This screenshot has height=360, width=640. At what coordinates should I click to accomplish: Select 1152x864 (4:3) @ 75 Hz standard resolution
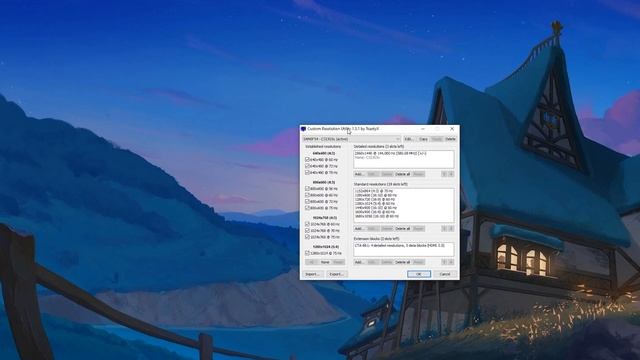(374, 191)
